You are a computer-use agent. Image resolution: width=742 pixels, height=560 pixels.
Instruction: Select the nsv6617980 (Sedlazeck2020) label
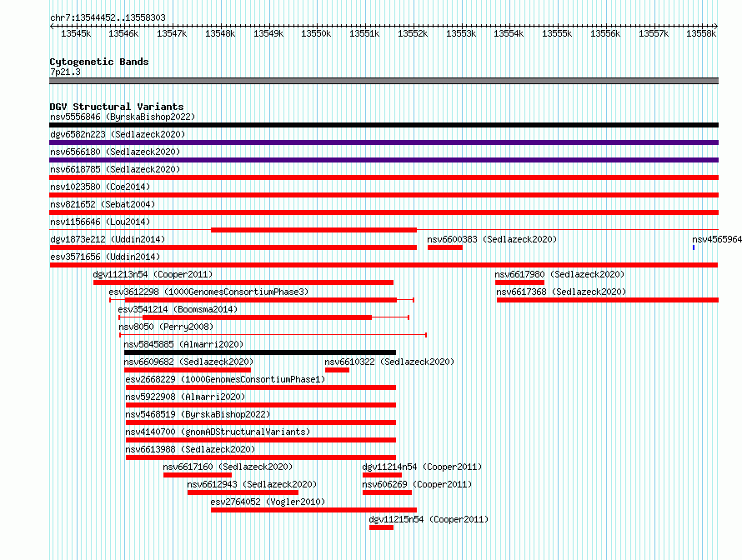559,274
